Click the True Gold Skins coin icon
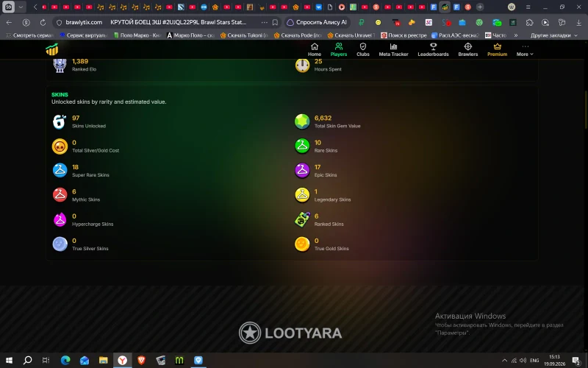 (302, 244)
